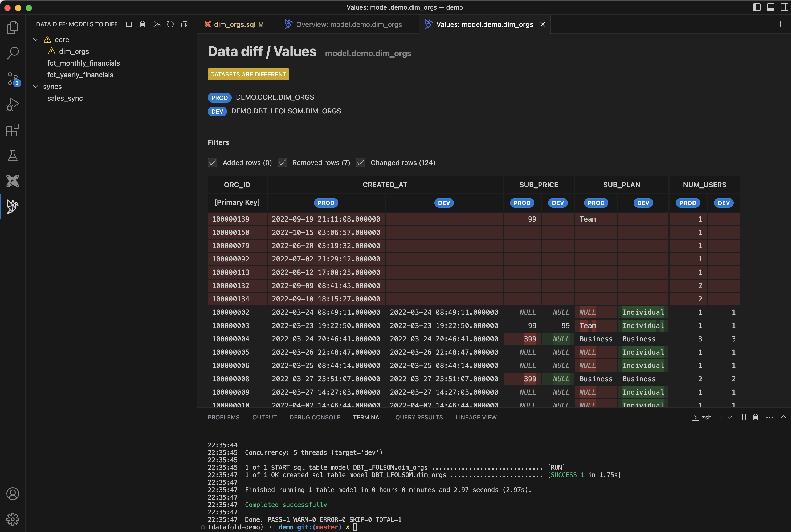Select the fct_monthly_financials model
The image size is (791, 532).
[83, 63]
